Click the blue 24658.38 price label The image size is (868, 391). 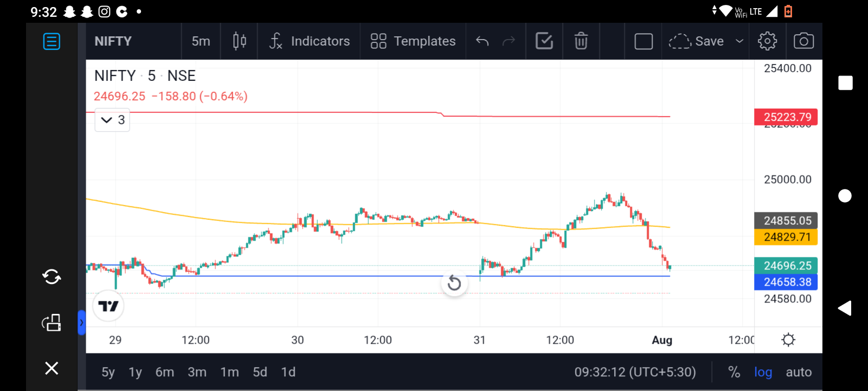786,282
